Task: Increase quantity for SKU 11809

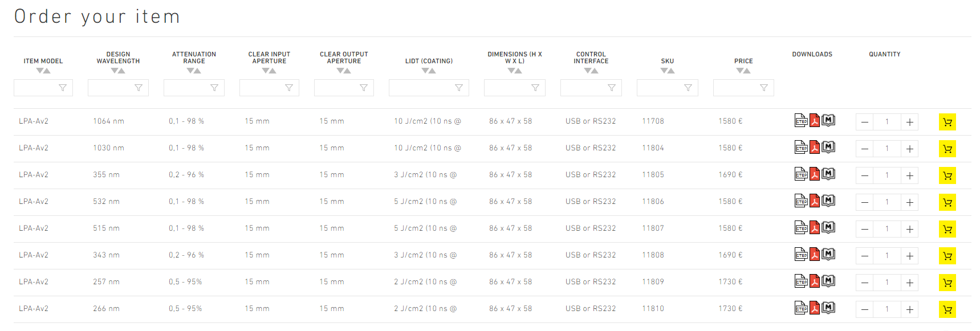Action: click(x=909, y=283)
